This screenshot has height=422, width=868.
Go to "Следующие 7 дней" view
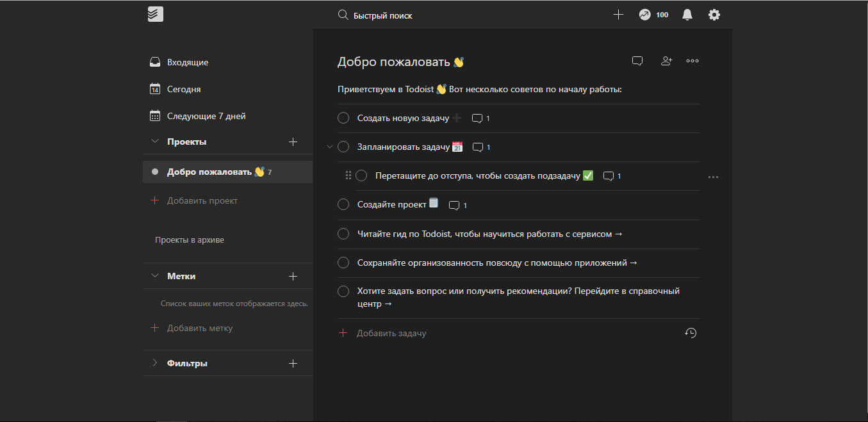tap(206, 116)
